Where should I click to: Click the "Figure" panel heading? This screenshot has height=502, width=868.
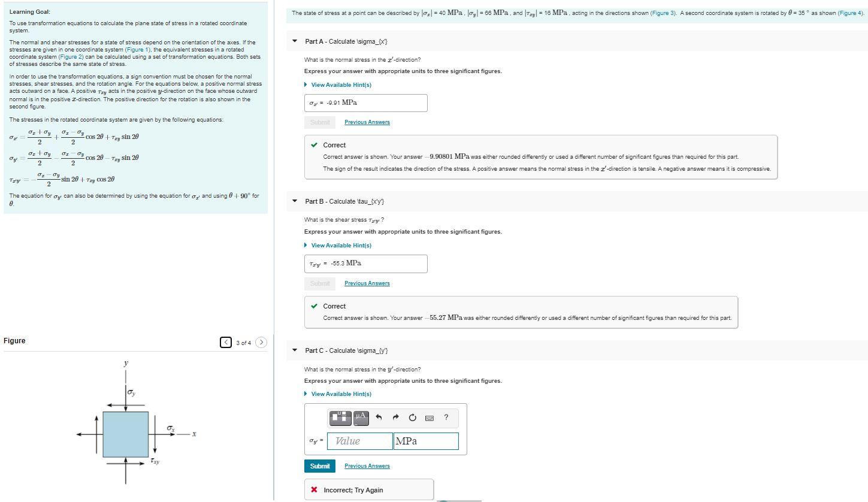(14, 341)
